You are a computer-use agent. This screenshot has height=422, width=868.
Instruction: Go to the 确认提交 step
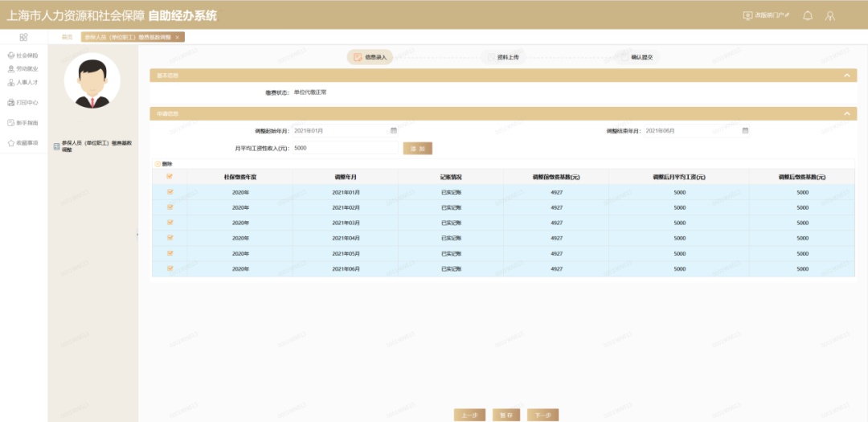click(637, 57)
